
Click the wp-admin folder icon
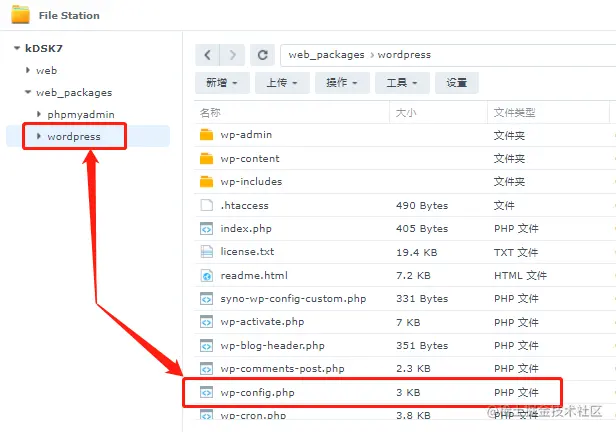click(x=206, y=135)
